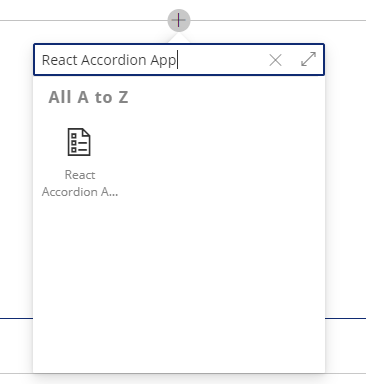This screenshot has height=384, width=366.
Task: Insert the only web part search result
Action: tap(80, 163)
